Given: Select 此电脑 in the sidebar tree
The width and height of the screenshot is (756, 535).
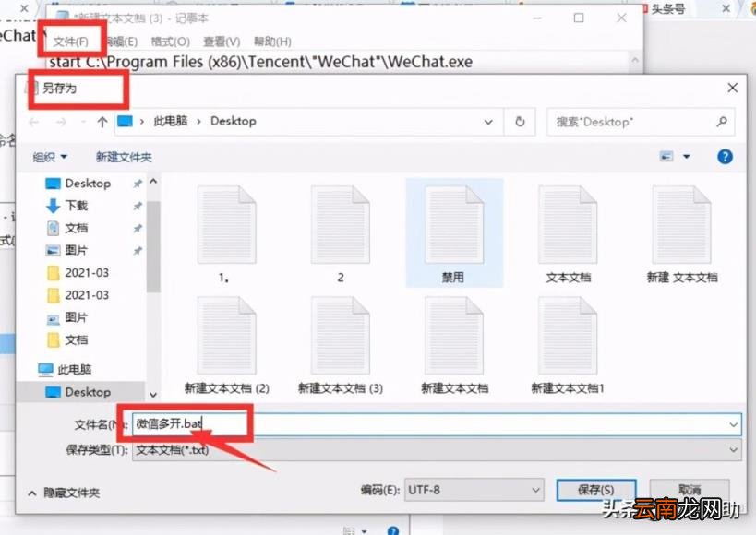Looking at the screenshot, I should 74,369.
